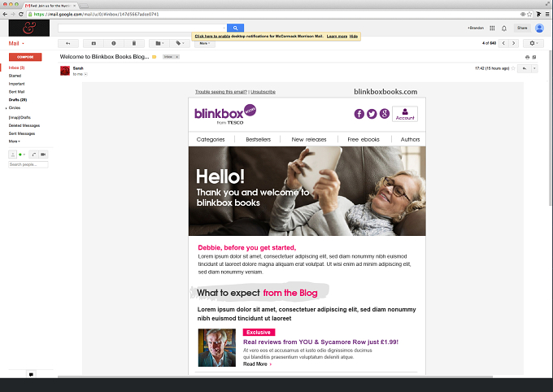Select the Categories tab in email

coord(211,139)
